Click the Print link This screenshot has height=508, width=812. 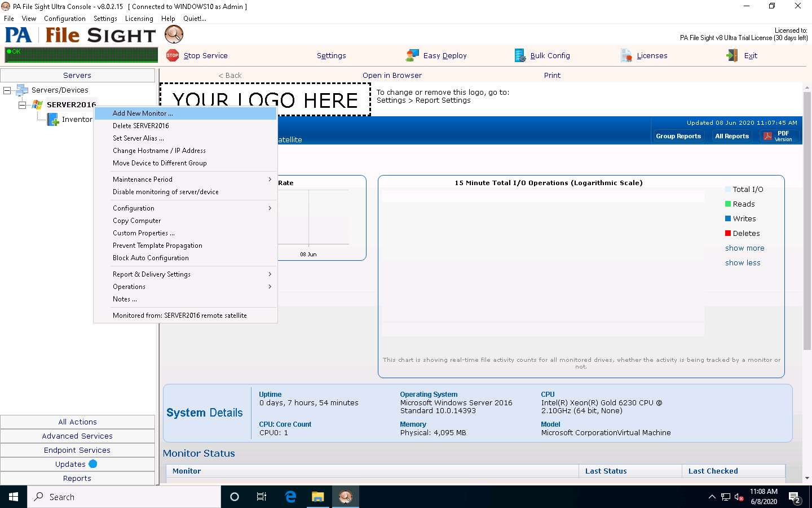click(552, 75)
